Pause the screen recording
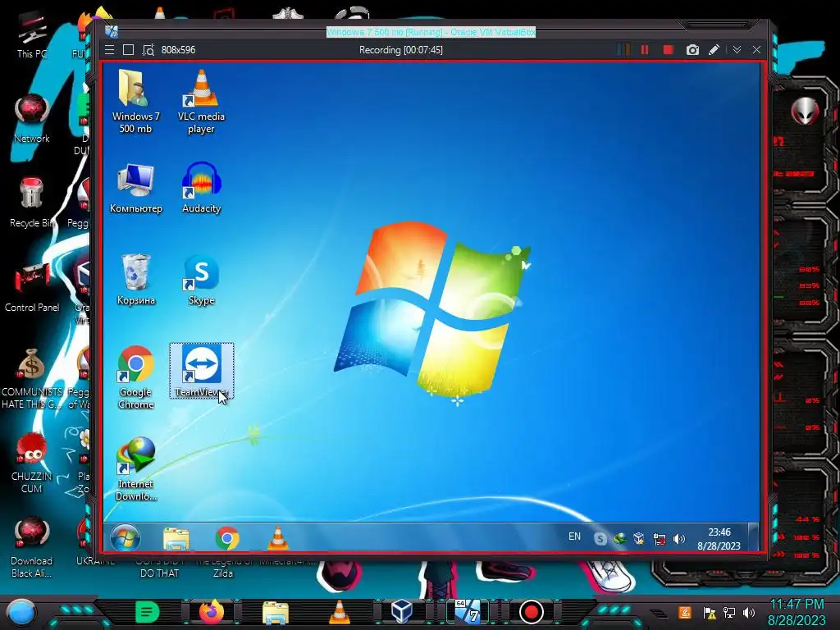The height and width of the screenshot is (630, 840). [645, 50]
